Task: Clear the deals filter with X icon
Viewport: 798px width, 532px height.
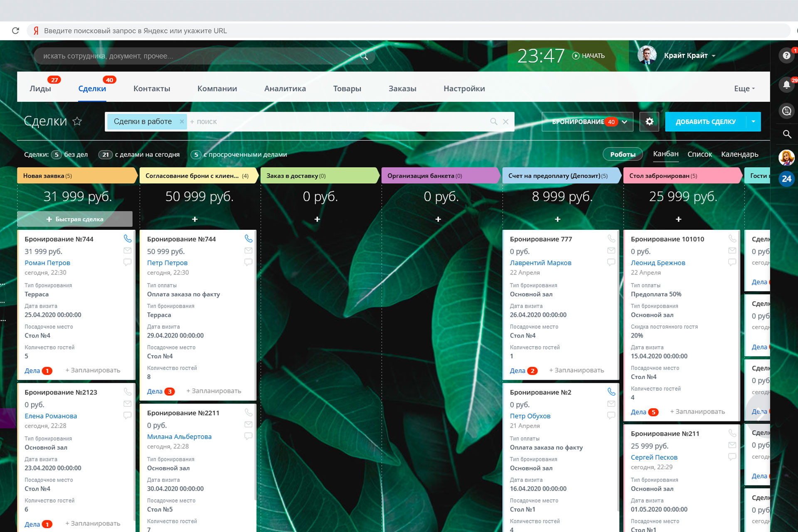Action: [x=506, y=122]
